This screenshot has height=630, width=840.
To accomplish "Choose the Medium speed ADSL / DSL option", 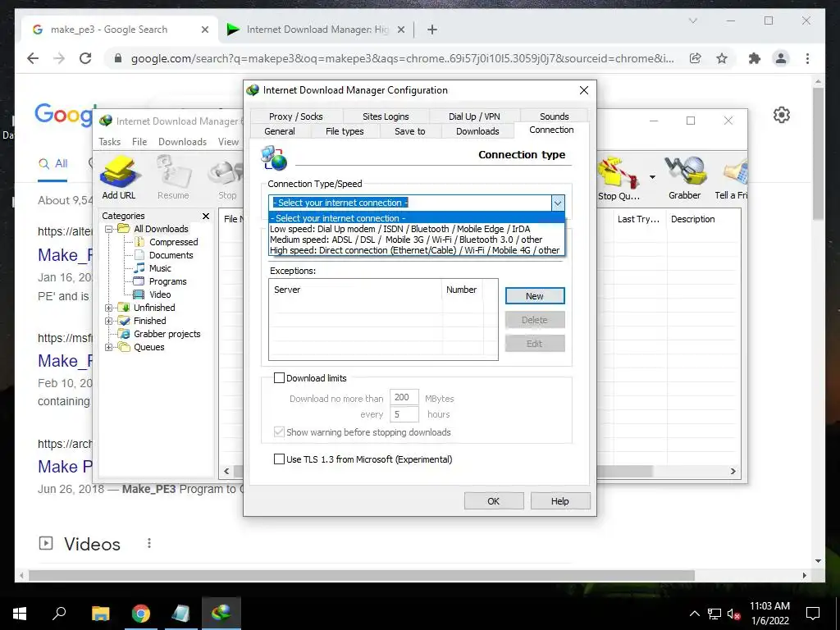I will [417, 240].
